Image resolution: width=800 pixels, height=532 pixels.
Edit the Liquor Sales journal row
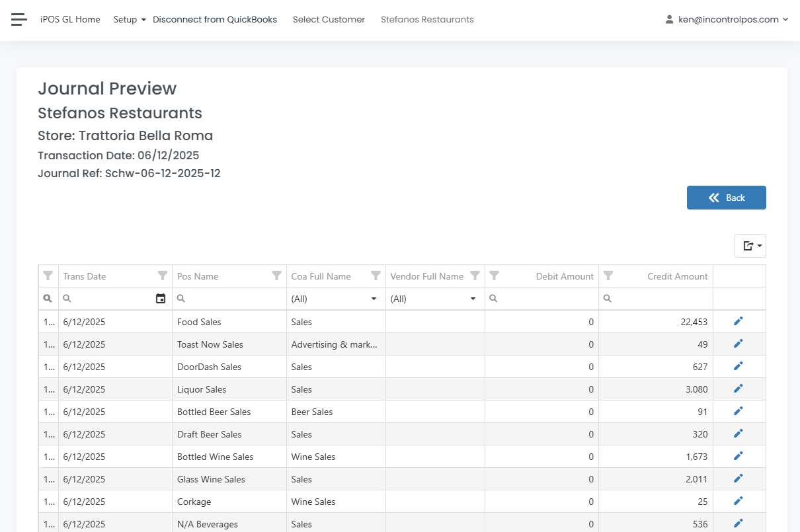tap(739, 389)
